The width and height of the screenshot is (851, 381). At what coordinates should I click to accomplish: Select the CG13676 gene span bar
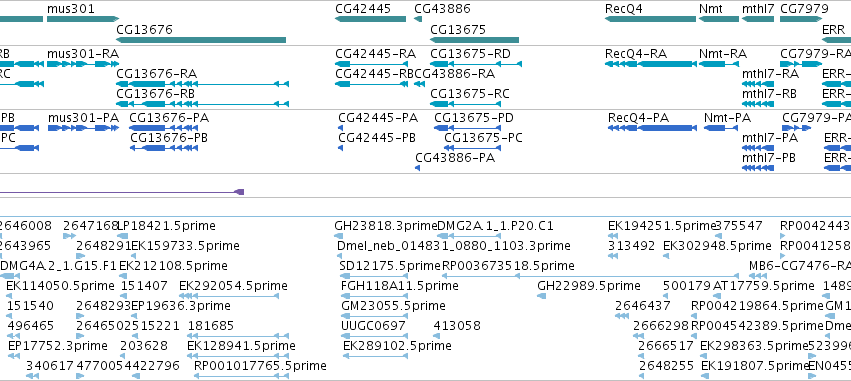(201, 40)
